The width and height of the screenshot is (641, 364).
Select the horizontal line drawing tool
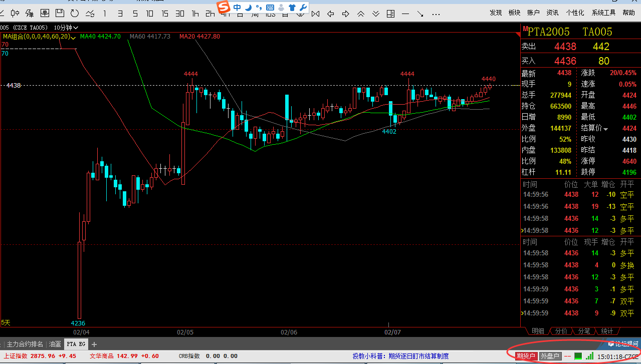(405, 14)
